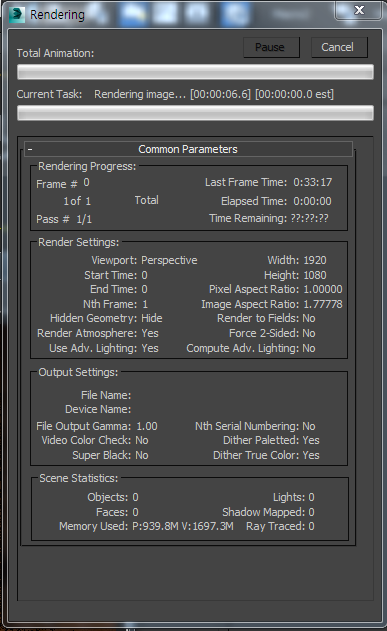The height and width of the screenshot is (631, 387).
Task: Click the Common Parameters rollout header
Action: (188, 149)
